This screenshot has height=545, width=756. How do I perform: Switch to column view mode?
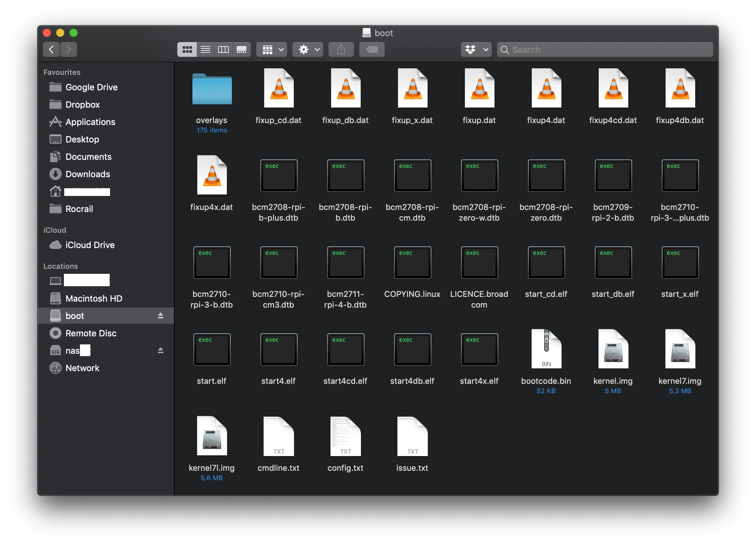tap(223, 49)
